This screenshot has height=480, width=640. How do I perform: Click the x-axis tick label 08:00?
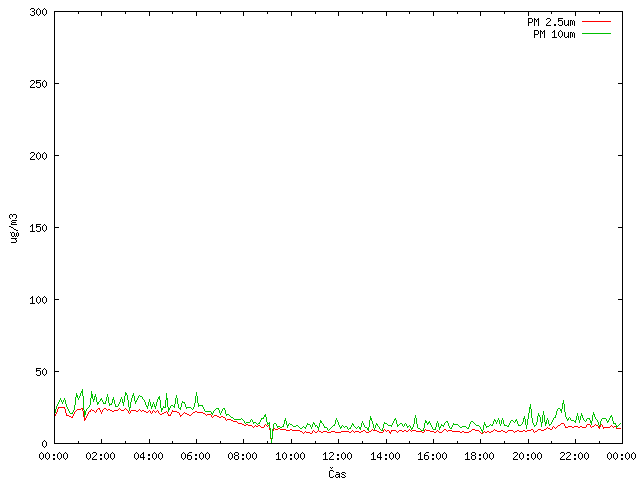coord(243,456)
